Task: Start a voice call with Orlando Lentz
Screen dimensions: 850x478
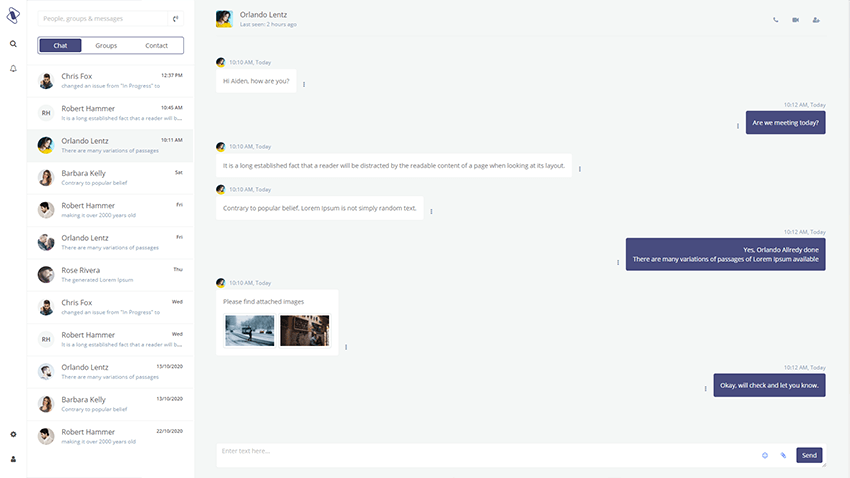Action: (776, 20)
